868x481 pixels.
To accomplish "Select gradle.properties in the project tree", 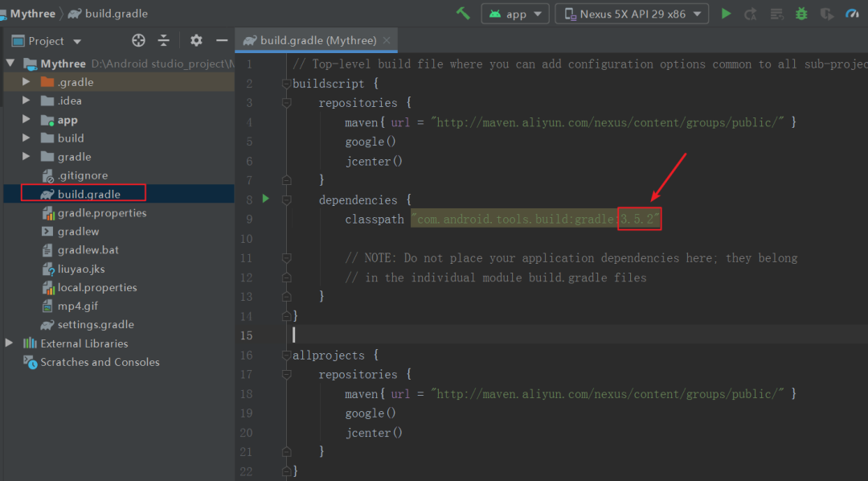I will [102, 213].
